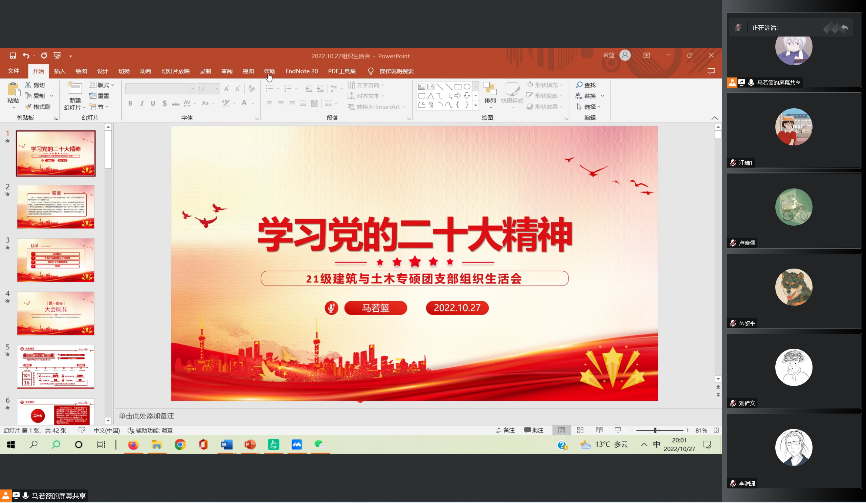
Task: Open the Insert ribbon tab
Action: point(60,72)
